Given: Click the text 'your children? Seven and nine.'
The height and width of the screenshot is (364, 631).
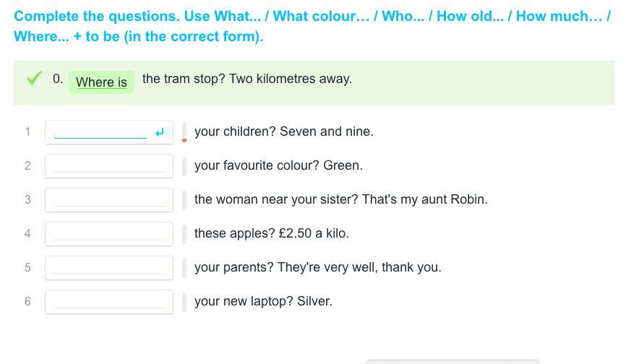Looking at the screenshot, I should pos(284,131).
